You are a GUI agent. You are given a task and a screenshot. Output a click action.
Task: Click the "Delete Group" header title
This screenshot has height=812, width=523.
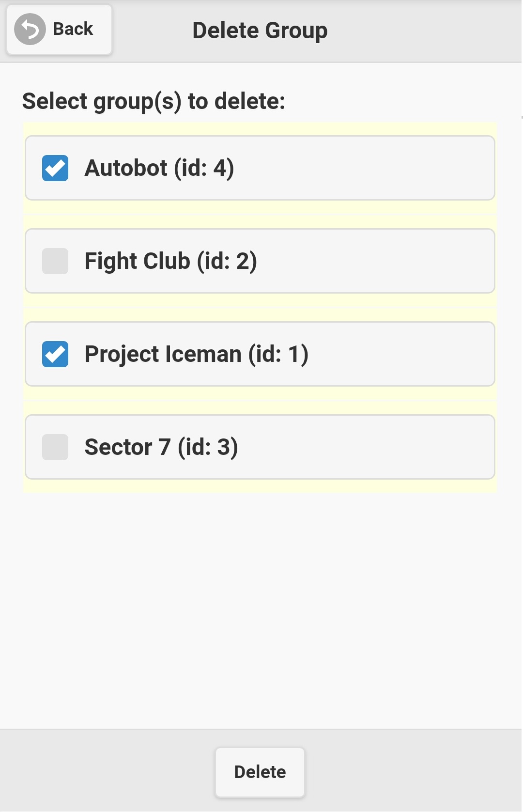coord(260,31)
